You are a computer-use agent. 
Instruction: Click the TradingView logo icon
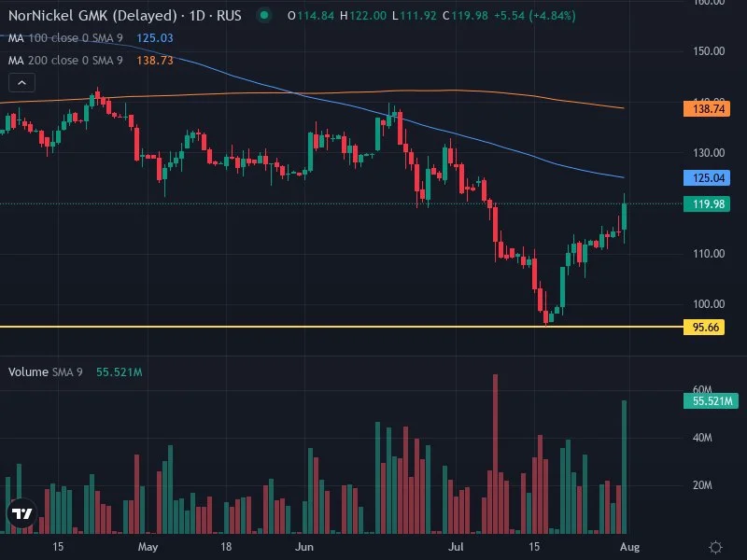21,514
